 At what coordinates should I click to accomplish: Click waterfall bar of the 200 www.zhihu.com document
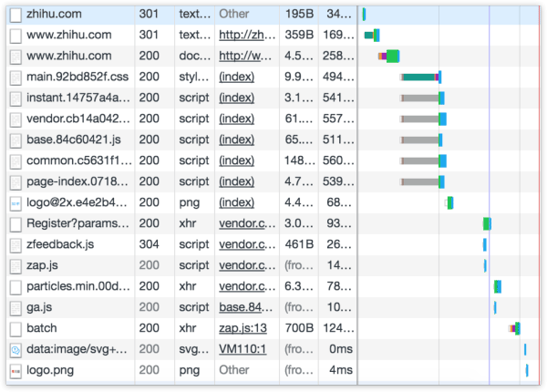[x=389, y=57]
